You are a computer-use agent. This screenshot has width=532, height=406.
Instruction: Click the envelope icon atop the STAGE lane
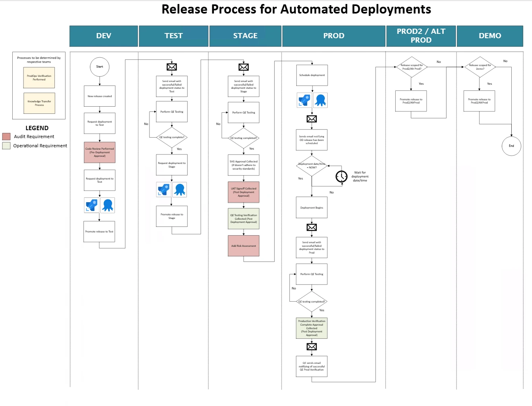coord(244,67)
